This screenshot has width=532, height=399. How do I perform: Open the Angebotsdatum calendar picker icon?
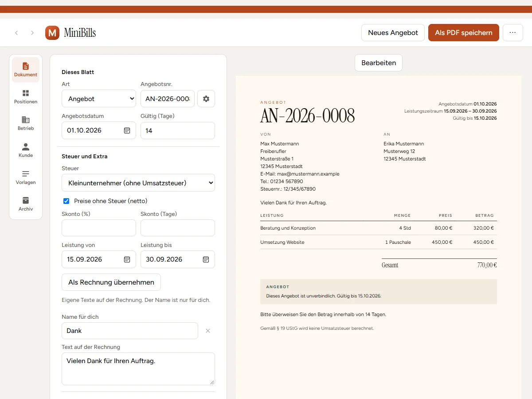click(127, 130)
